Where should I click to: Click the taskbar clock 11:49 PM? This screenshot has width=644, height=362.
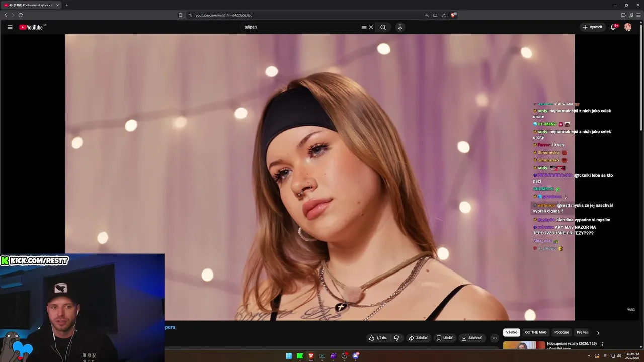pyautogui.click(x=633, y=356)
